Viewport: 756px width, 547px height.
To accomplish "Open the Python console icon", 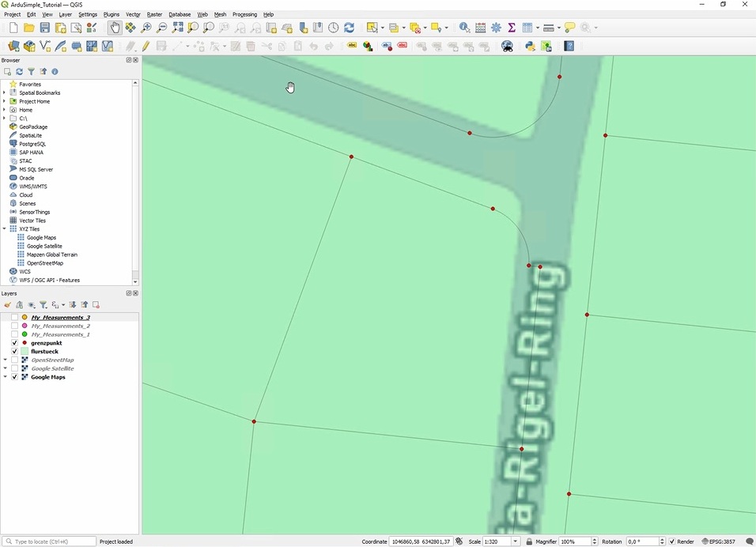I will pyautogui.click(x=531, y=47).
